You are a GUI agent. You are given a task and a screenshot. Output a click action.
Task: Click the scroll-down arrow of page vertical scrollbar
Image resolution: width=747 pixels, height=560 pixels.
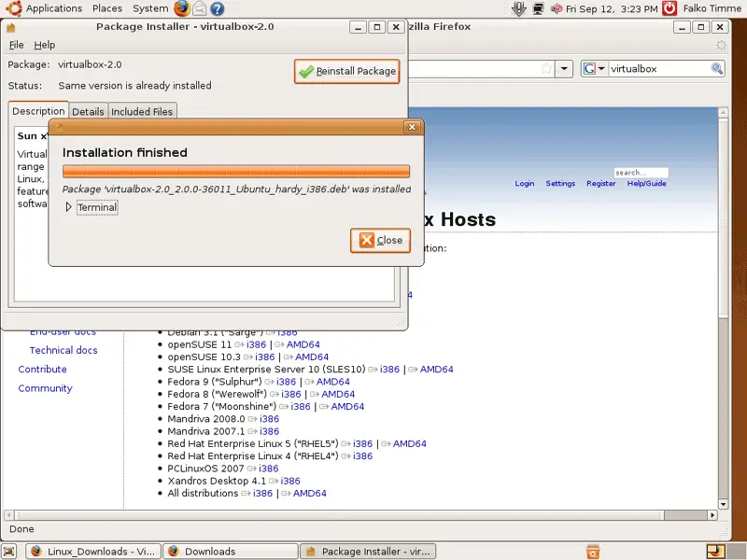coord(723,504)
